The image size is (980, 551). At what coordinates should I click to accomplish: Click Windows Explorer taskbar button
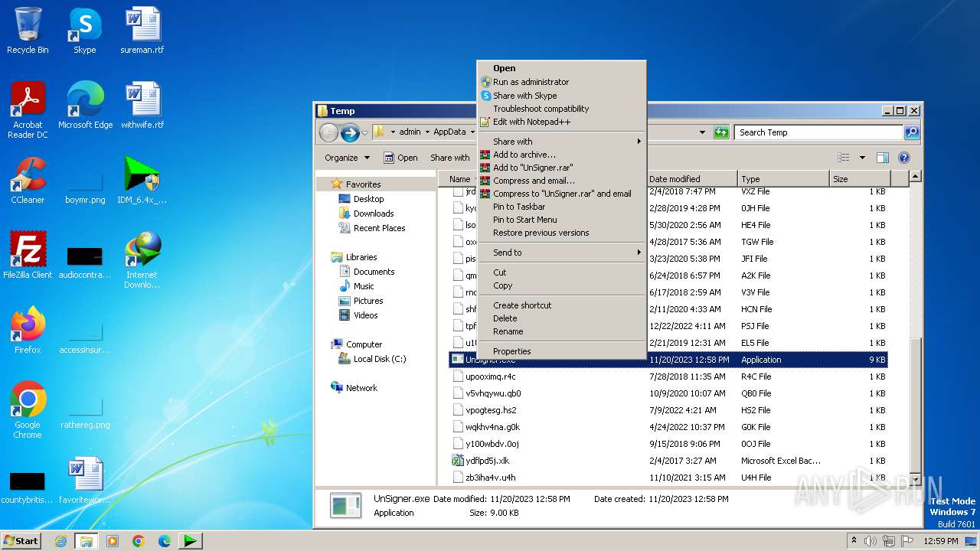[86, 541]
